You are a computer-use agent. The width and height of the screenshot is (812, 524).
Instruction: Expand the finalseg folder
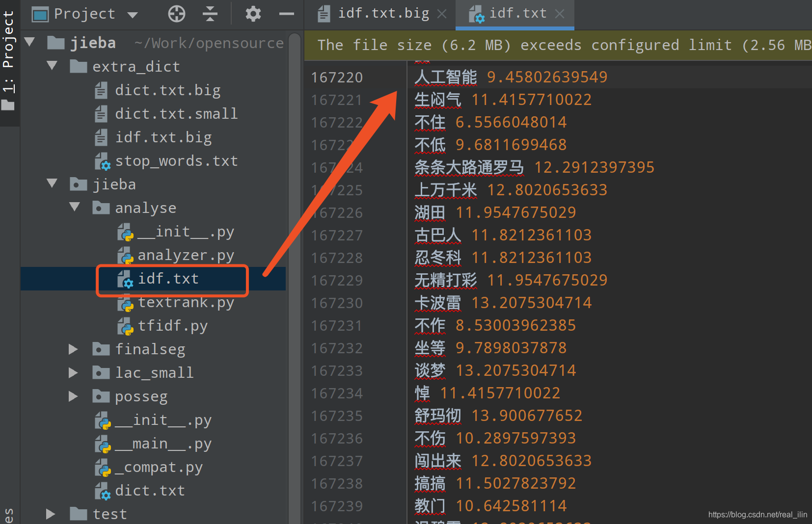[x=73, y=349]
